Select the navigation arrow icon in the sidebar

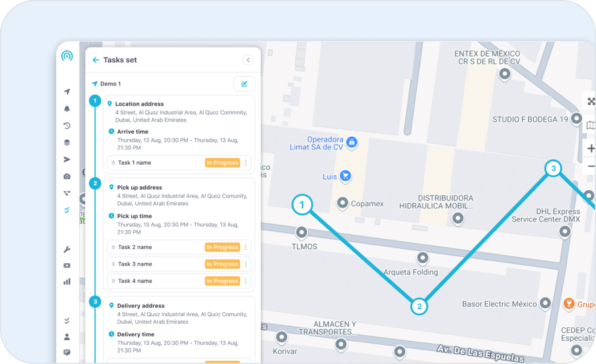(67, 92)
